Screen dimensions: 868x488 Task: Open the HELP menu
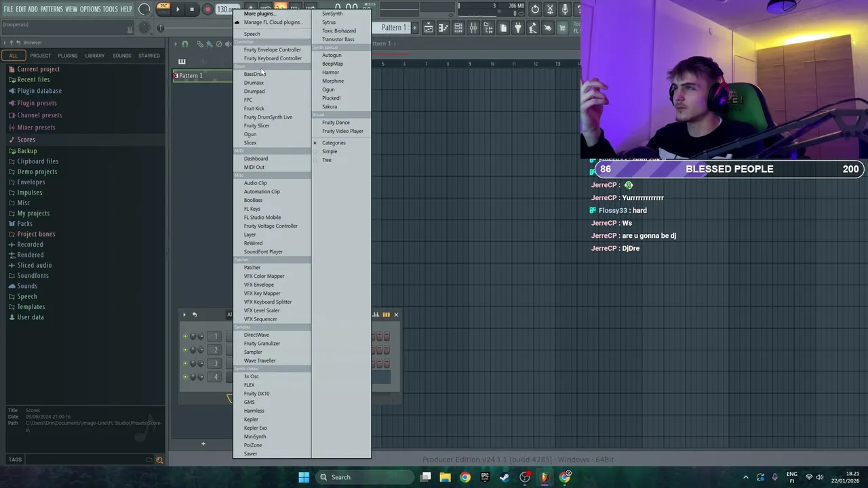pos(127,9)
